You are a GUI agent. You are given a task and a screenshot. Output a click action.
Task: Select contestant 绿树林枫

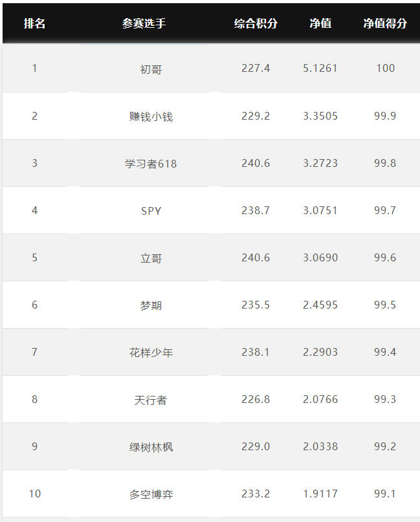tap(151, 447)
